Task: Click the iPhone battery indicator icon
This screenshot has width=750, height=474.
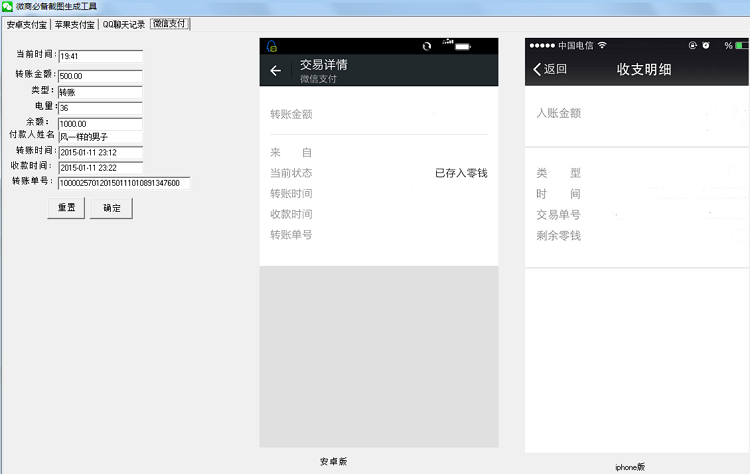Action: [x=742, y=45]
